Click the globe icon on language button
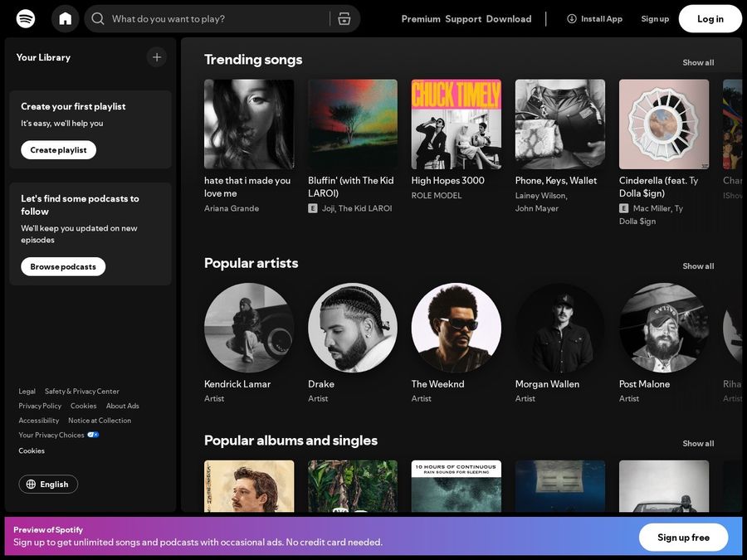Image resolution: width=747 pixels, height=560 pixels. [31, 485]
